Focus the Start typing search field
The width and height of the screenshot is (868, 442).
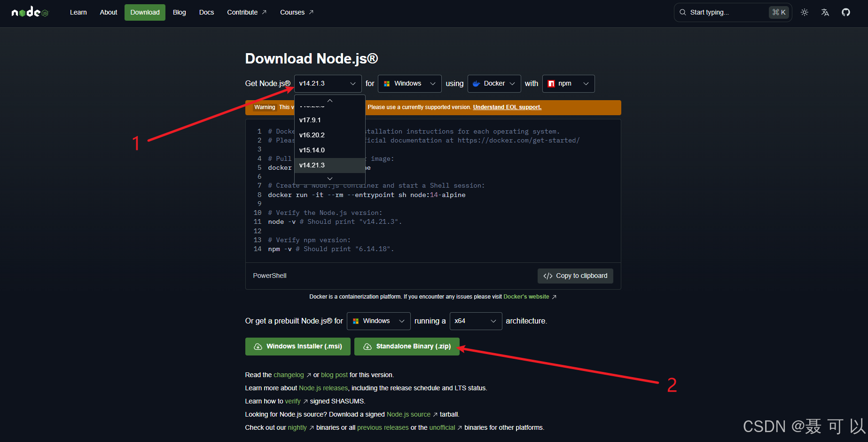point(733,12)
